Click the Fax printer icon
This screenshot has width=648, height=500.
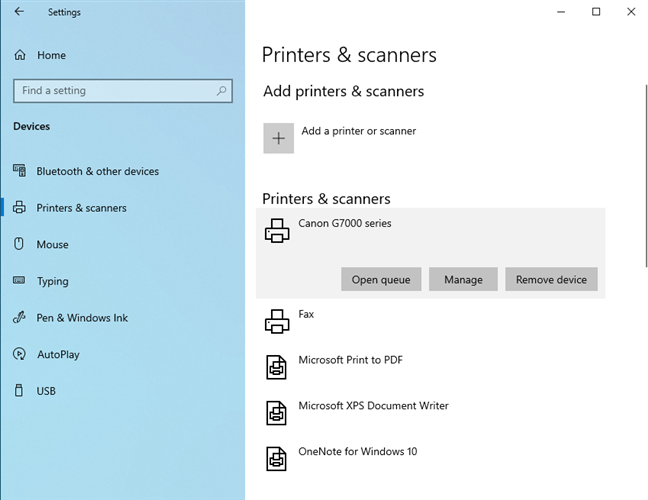point(277,321)
